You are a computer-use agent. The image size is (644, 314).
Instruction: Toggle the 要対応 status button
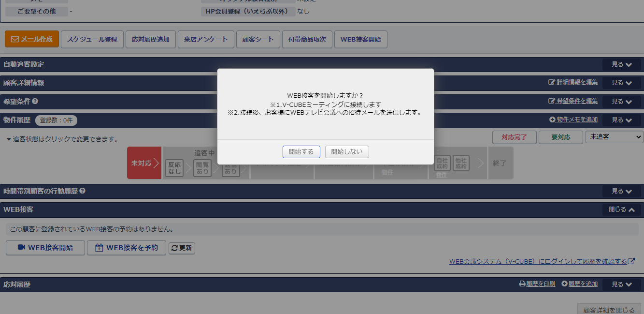[x=560, y=137]
